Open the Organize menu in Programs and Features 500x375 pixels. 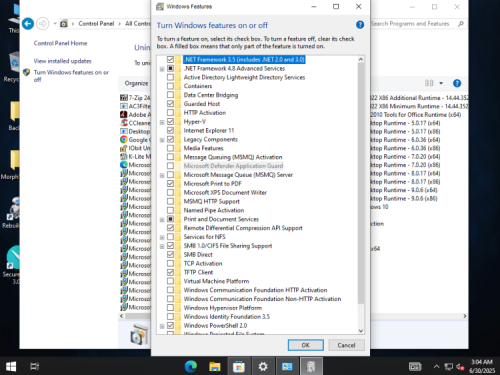coord(136,83)
